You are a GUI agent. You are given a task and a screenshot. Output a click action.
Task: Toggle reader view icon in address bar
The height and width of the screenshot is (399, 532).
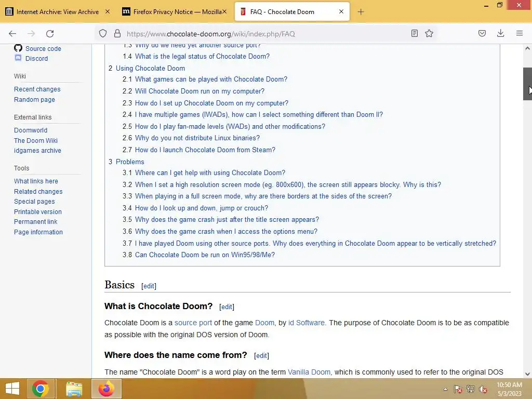(414, 33)
